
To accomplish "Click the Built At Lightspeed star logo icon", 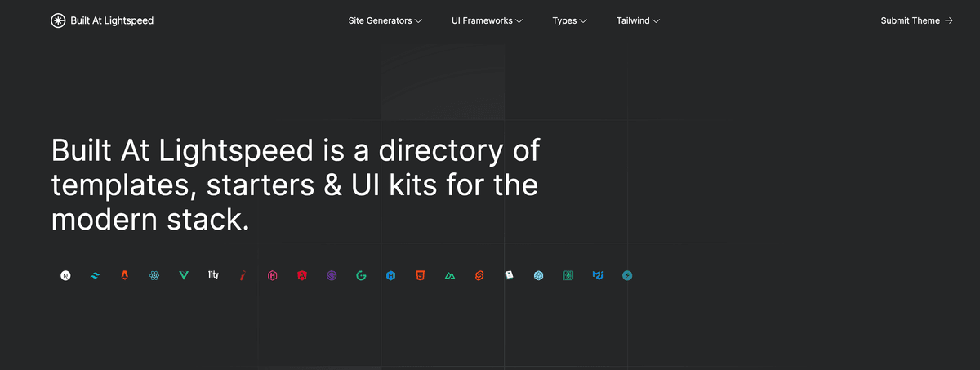I will [x=58, y=20].
